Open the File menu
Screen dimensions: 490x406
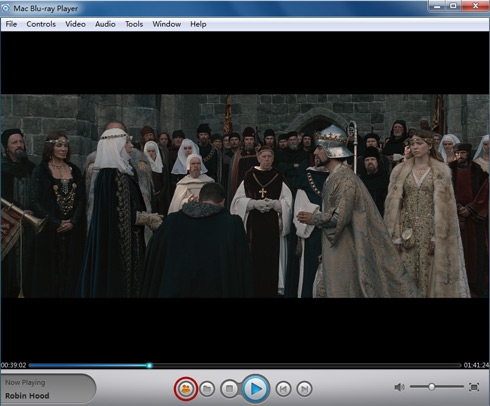11,24
